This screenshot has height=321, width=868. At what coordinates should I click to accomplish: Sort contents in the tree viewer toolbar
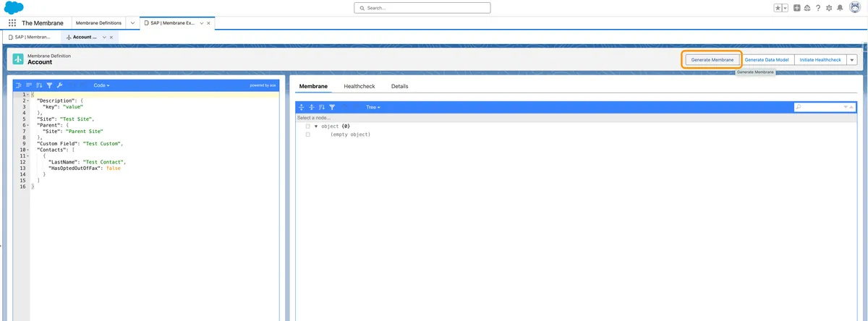(322, 107)
